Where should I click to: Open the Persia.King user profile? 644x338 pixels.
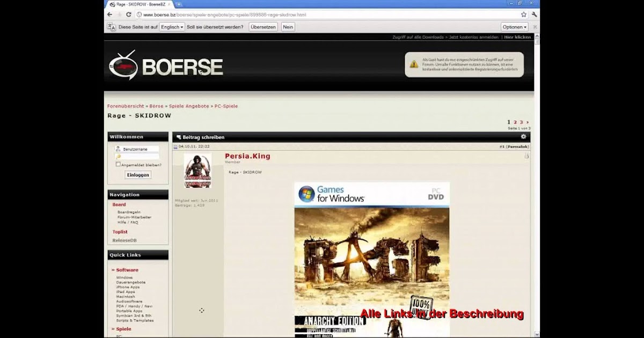point(247,156)
